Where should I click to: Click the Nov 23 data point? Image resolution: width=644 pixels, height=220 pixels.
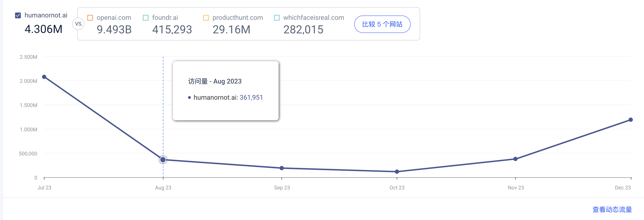pos(515,159)
